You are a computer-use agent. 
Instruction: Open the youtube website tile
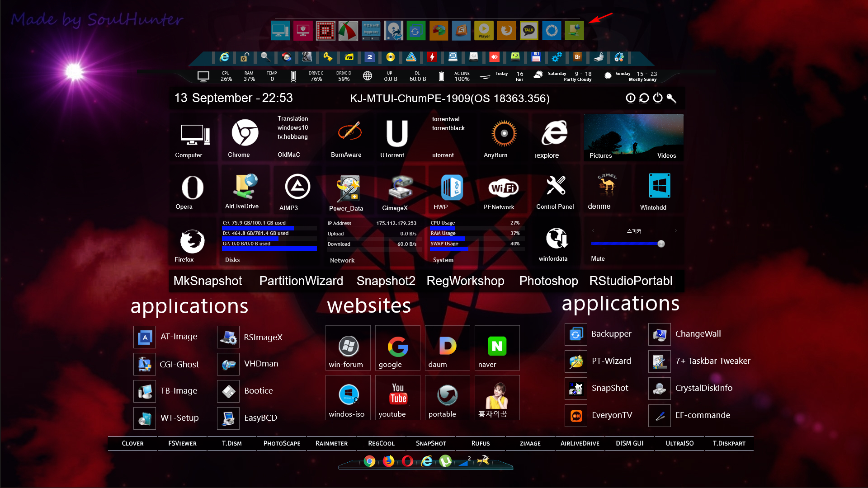tap(398, 398)
